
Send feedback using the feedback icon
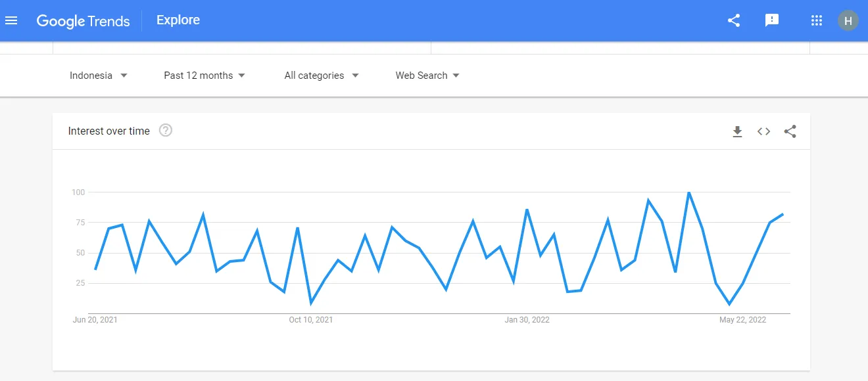pyautogui.click(x=771, y=20)
